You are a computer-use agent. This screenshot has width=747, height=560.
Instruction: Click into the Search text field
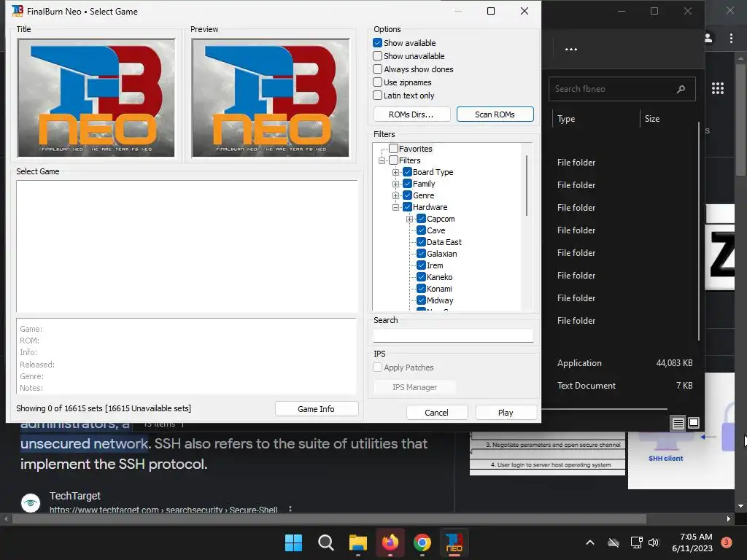click(x=453, y=335)
